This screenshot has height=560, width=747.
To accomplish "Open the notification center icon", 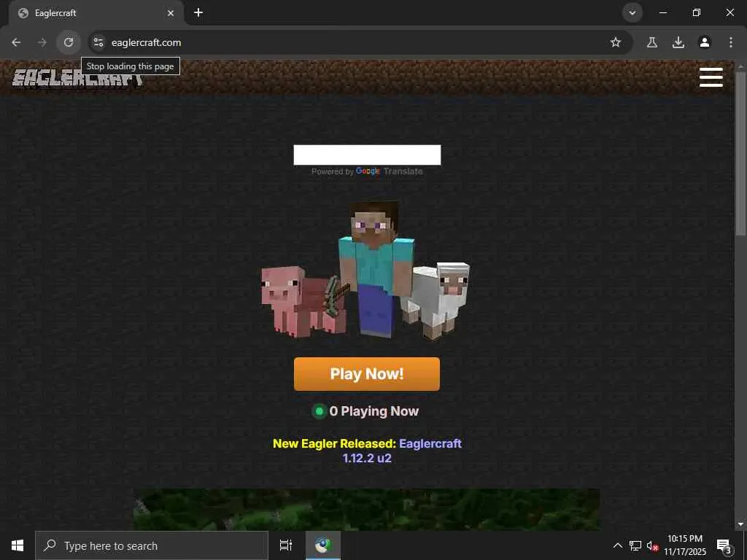I will (724, 546).
